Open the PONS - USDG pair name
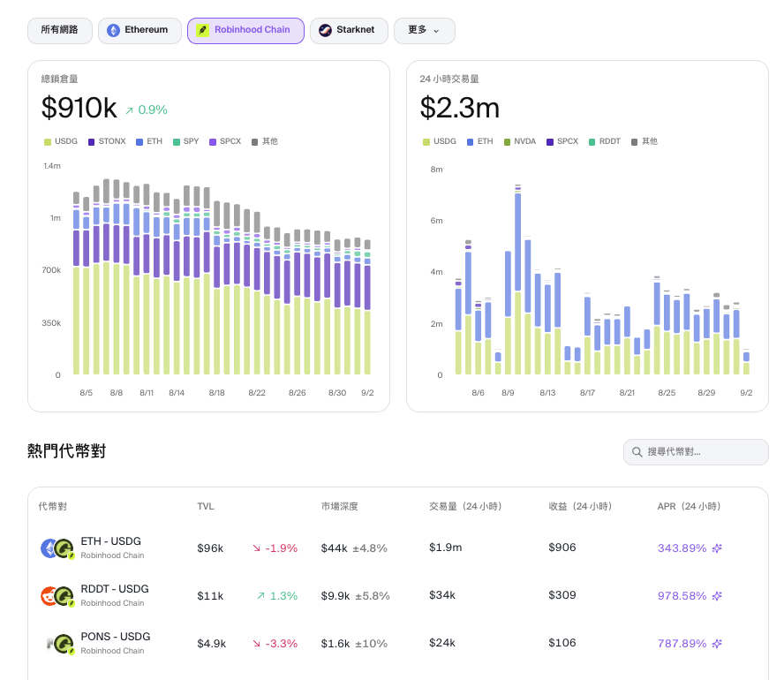784x680 pixels. click(x=116, y=637)
